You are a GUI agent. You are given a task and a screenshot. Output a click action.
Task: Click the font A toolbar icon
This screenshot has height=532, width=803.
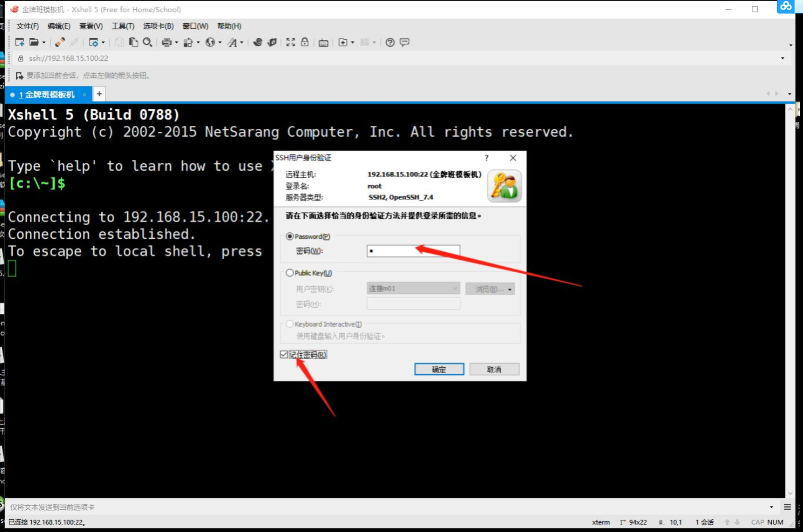pyautogui.click(x=233, y=42)
